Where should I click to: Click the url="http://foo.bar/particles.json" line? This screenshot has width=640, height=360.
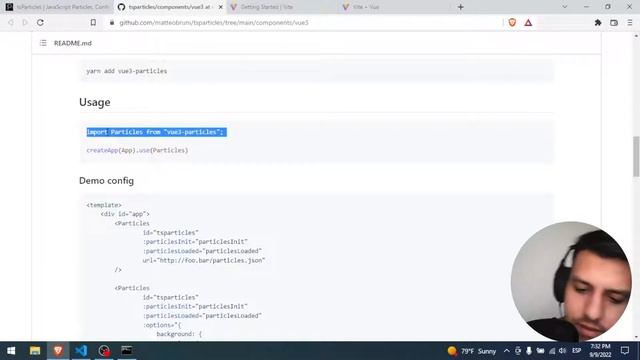[204, 260]
